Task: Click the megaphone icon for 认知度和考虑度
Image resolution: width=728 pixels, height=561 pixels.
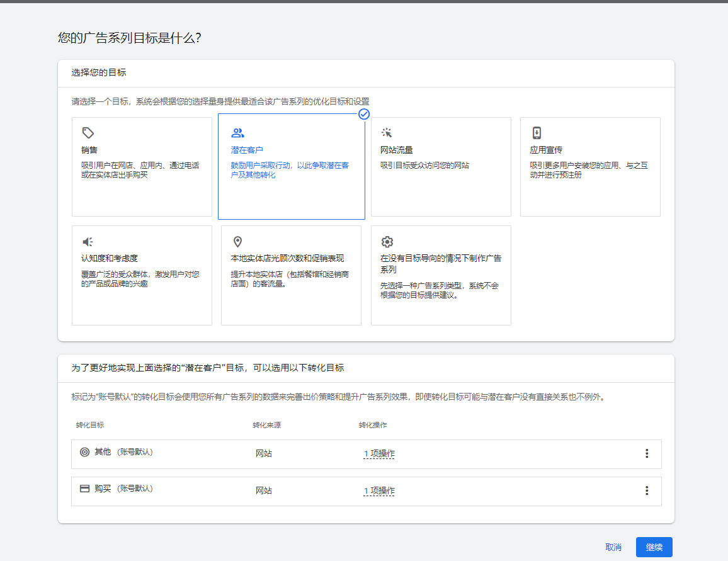Action: point(88,242)
